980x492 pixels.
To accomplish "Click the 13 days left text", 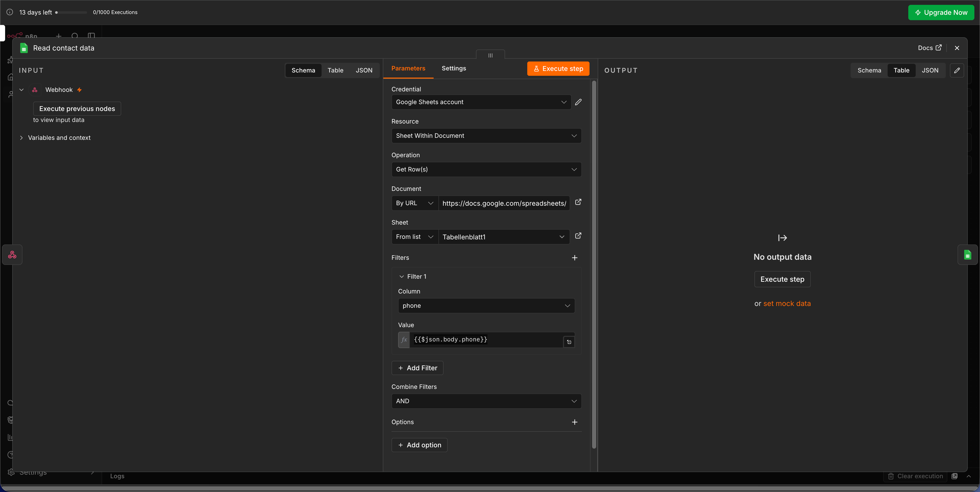I will (35, 12).
